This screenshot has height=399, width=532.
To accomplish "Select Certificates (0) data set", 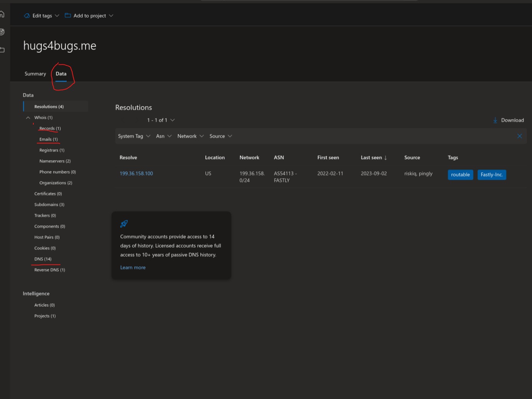I will (48, 194).
